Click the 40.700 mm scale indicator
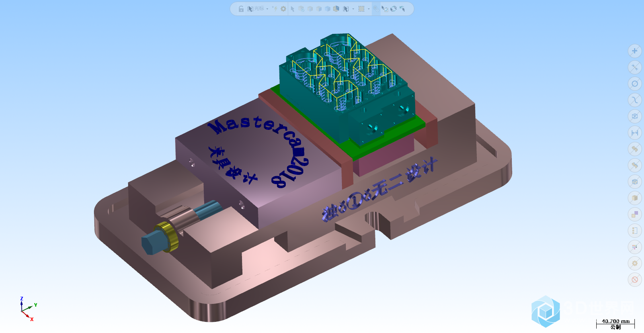Screen dimensions: 644x333 (615, 321)
